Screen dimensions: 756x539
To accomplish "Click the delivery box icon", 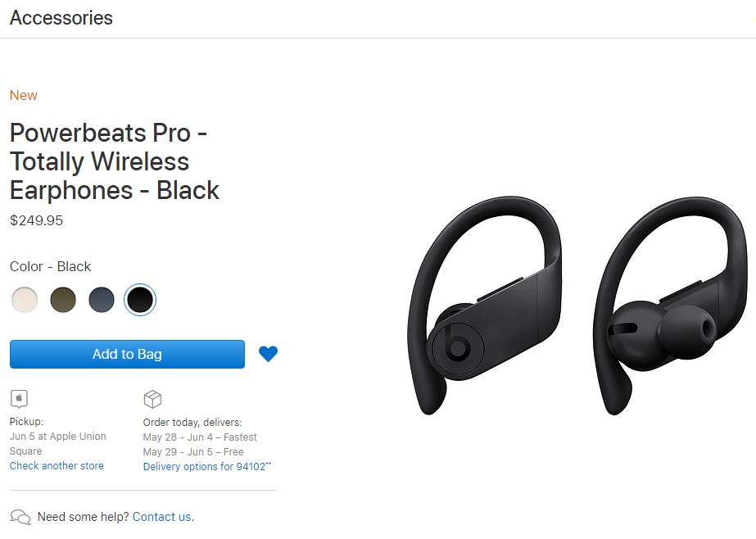I will pyautogui.click(x=152, y=399).
